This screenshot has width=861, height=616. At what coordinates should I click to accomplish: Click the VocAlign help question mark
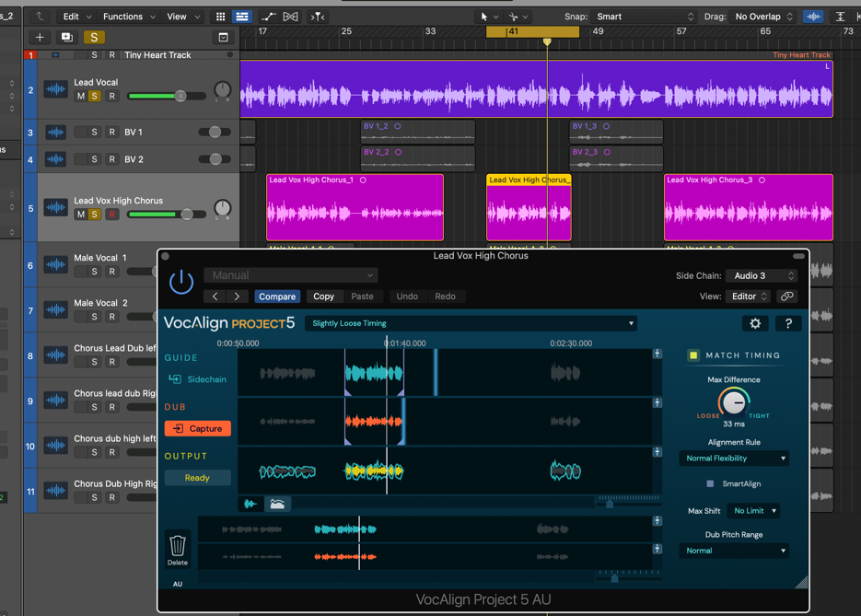click(x=788, y=323)
